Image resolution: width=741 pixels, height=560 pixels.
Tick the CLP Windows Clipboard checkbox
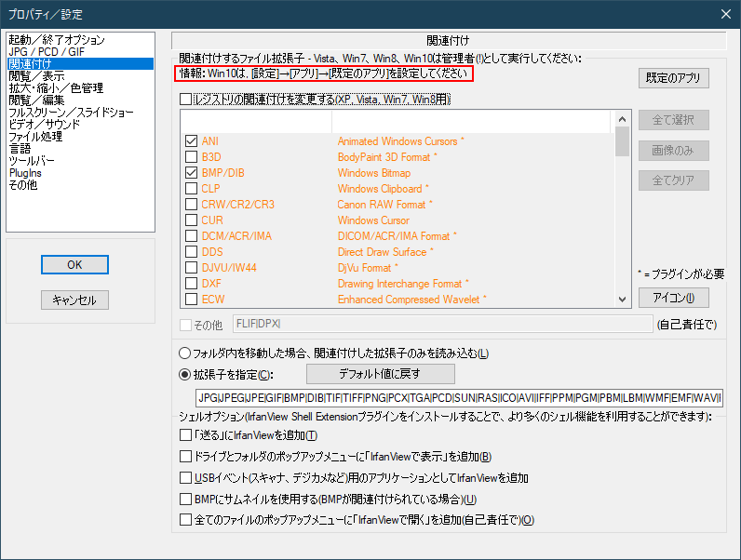(x=192, y=189)
